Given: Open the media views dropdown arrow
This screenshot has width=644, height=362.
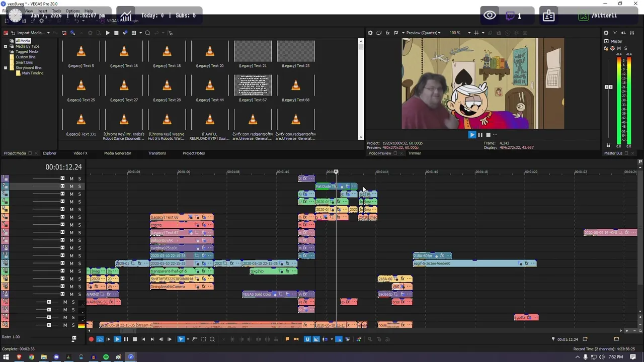Looking at the screenshot, I should (x=141, y=33).
